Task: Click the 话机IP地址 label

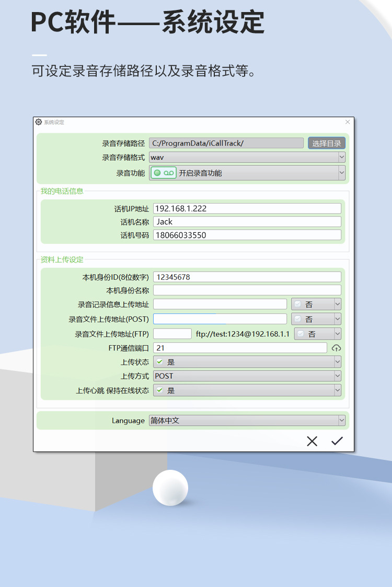Action: click(132, 209)
